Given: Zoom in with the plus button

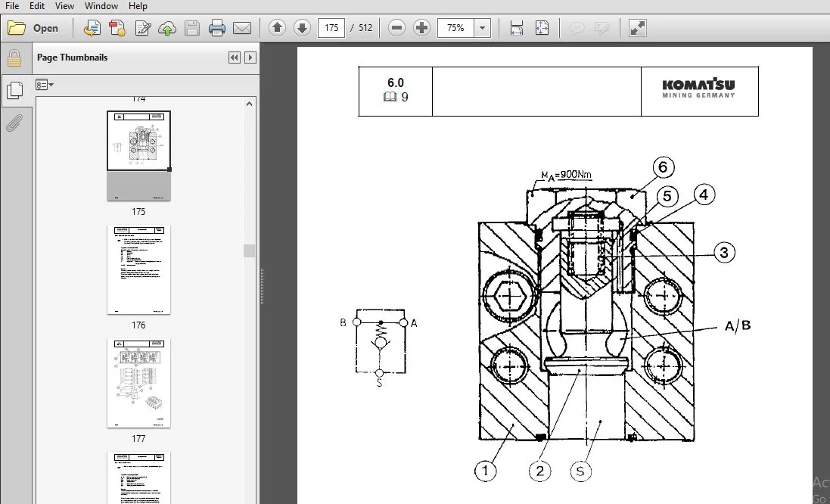Looking at the screenshot, I should 421,28.
